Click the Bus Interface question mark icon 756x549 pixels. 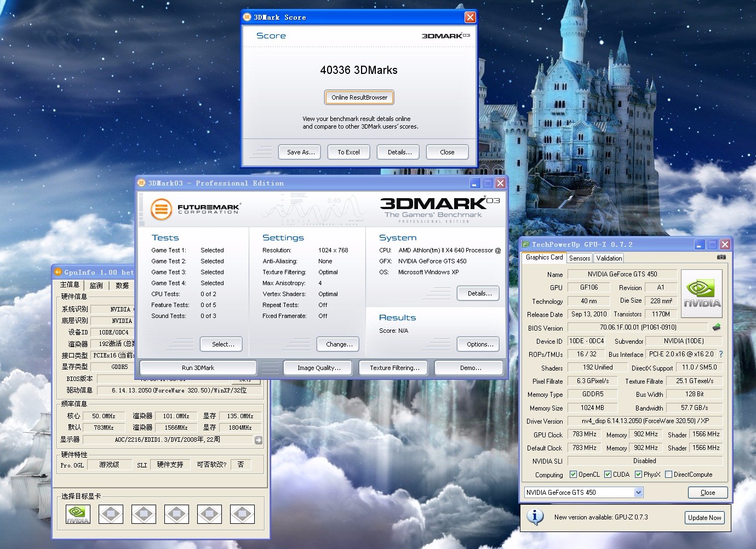click(x=721, y=354)
